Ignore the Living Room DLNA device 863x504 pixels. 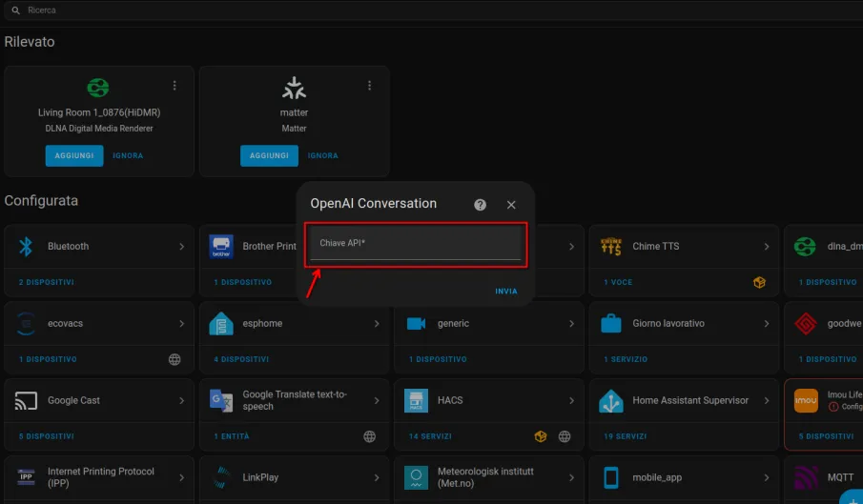coord(128,155)
